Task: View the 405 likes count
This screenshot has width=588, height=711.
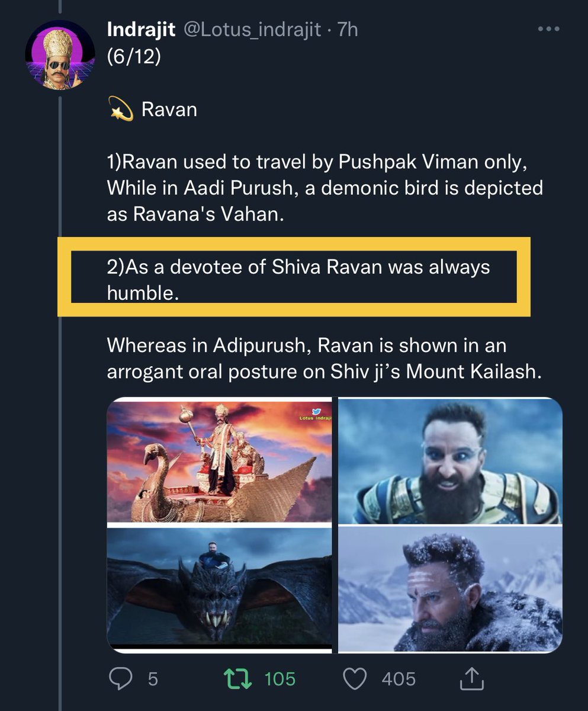Action: (399, 679)
